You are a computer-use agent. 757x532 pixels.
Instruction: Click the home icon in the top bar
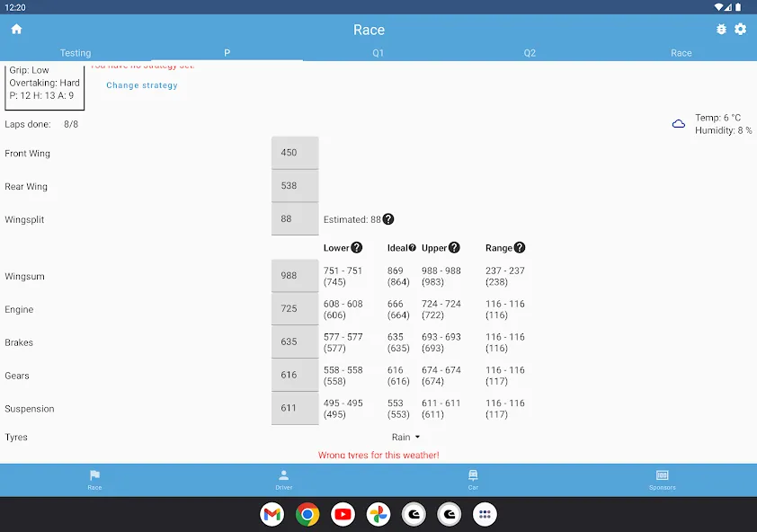[16, 29]
